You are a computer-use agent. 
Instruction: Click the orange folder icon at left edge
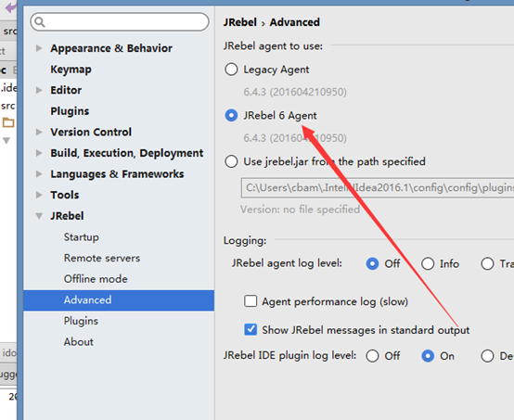8,122
